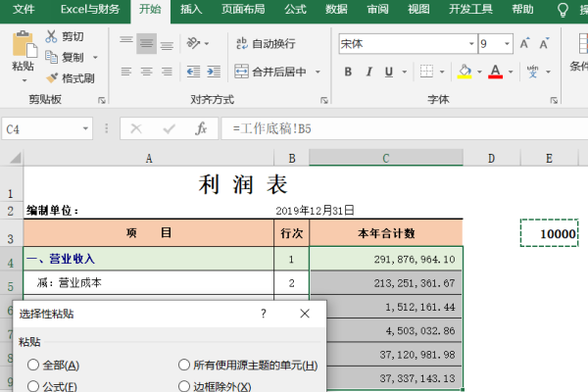Switch to Excel与财务 tab

pyautogui.click(x=90, y=9)
